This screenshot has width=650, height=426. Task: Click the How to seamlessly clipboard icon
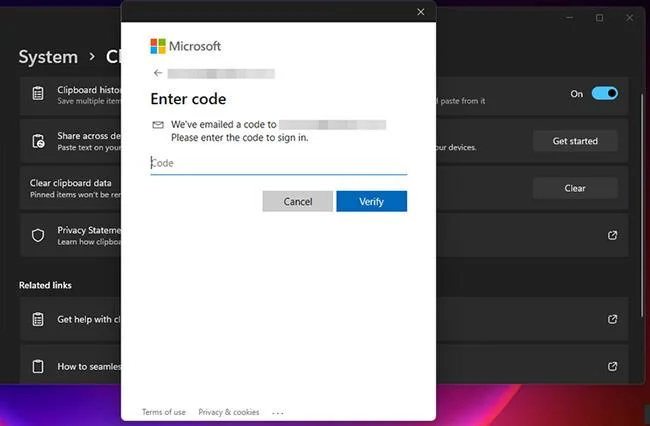coord(38,366)
